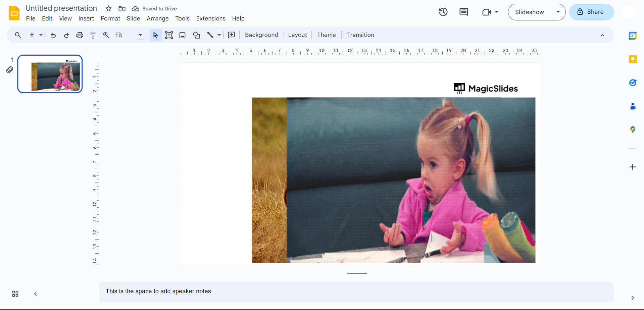Expand Slideshow options dropdown arrow

558,12
